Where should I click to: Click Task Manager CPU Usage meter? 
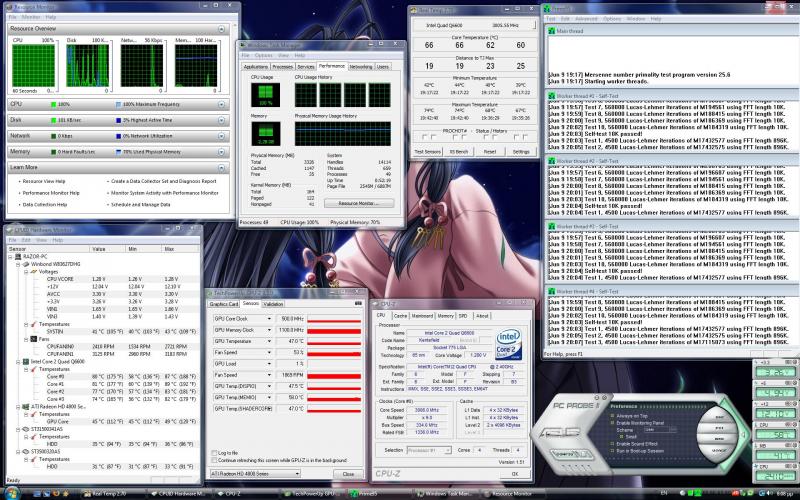265,94
